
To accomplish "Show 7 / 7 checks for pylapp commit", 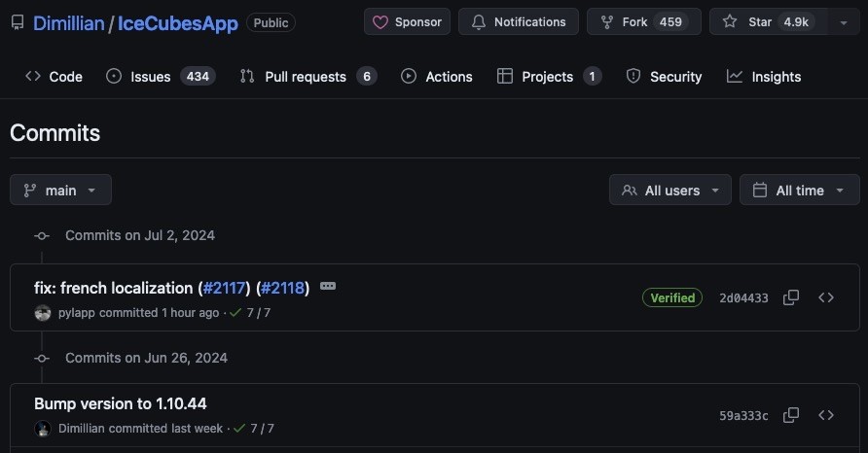I will [251, 312].
